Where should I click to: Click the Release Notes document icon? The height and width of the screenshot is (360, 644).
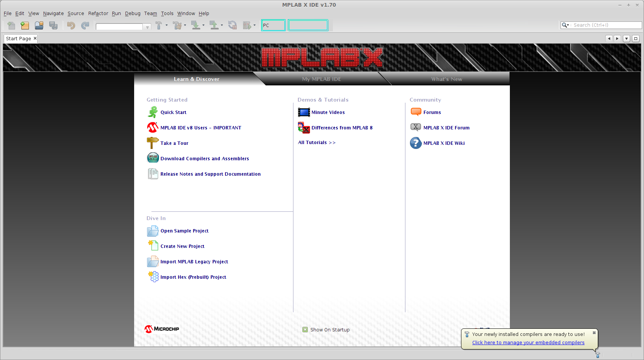click(x=153, y=174)
